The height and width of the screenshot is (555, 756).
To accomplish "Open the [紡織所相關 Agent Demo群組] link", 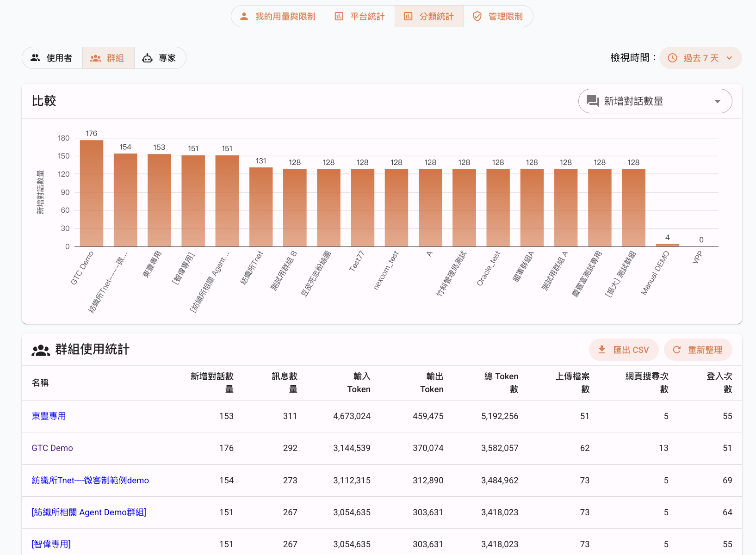I will [x=89, y=512].
